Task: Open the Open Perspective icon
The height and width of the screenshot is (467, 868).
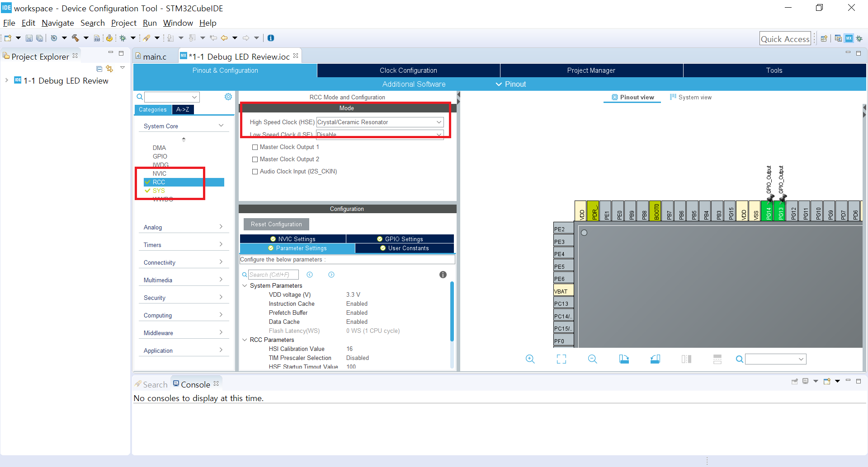Action: tap(824, 38)
